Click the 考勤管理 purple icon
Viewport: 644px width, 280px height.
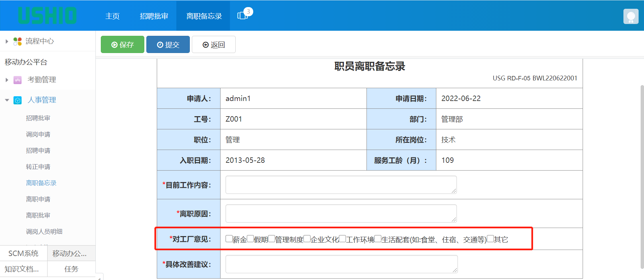(18, 80)
